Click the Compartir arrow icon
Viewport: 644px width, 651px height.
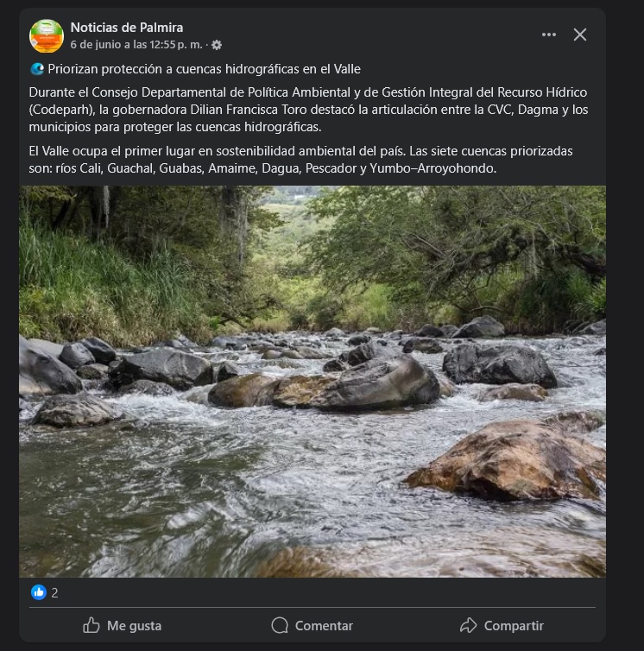point(469,625)
